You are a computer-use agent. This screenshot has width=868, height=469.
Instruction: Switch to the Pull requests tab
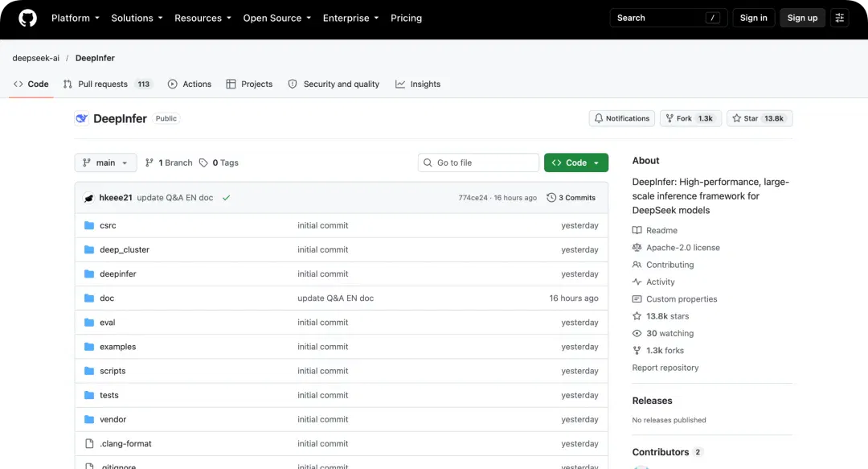coord(108,84)
